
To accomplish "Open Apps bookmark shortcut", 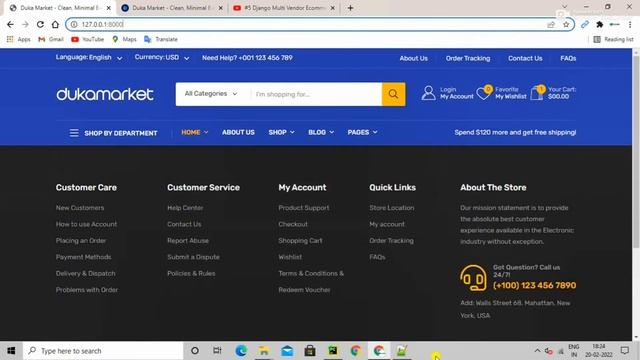I will pos(18,39).
